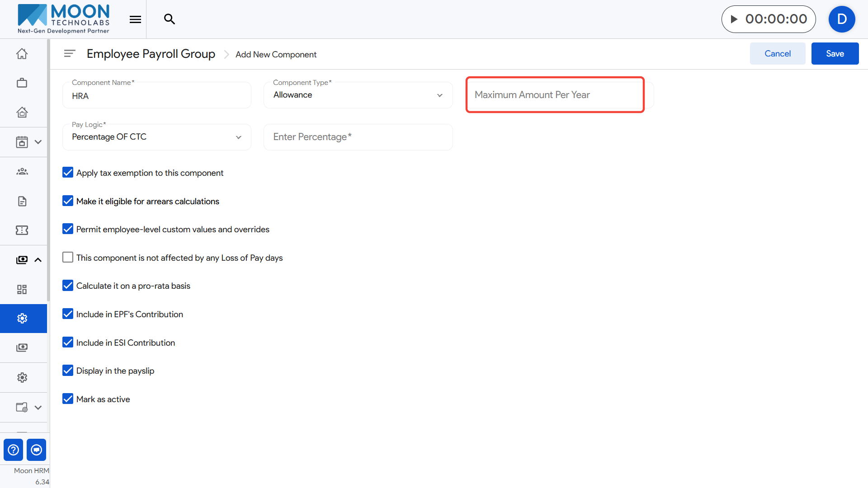Open the home icon in sidebar
Image resolution: width=868 pixels, height=488 pixels.
(22, 54)
